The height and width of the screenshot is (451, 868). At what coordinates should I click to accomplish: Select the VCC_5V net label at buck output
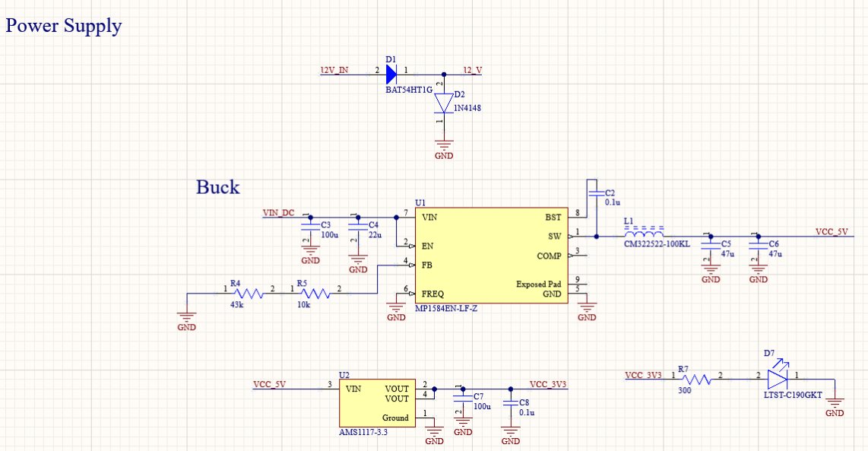point(832,232)
